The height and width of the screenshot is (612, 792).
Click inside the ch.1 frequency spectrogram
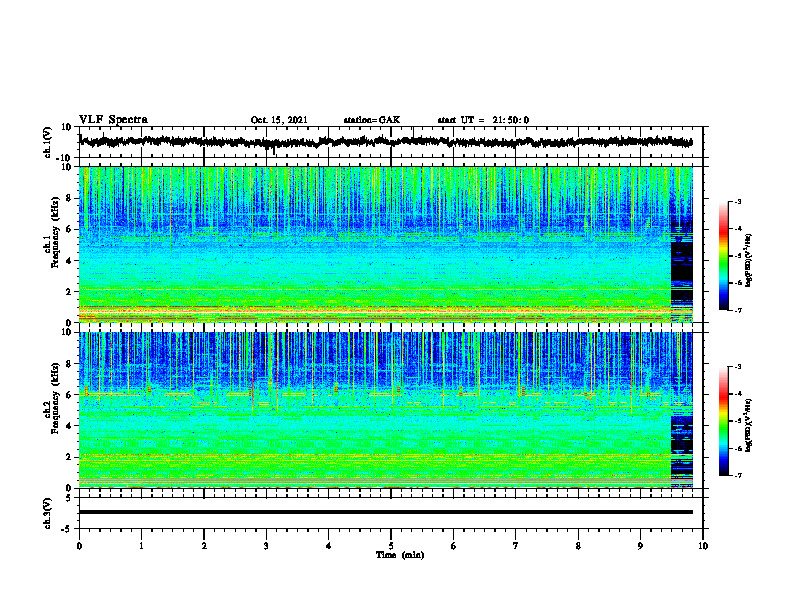pos(386,244)
